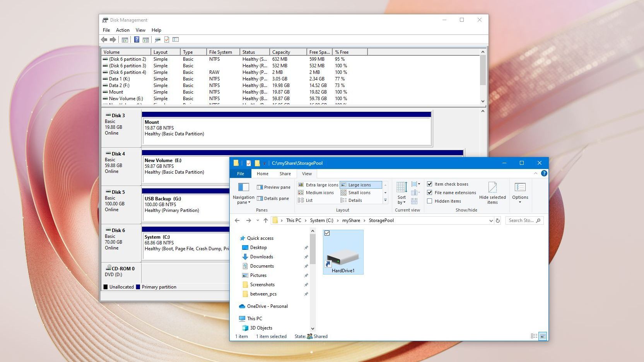Click the Details pane button

(x=273, y=198)
